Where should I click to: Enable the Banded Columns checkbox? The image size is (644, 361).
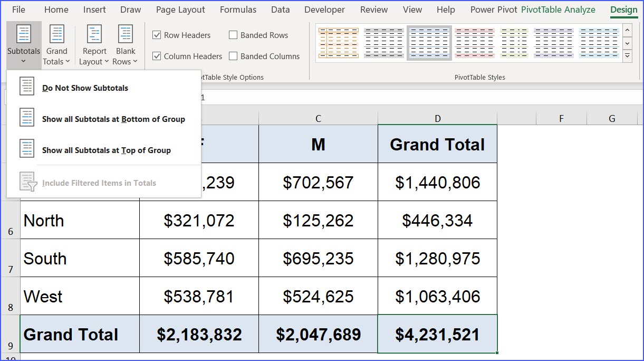[x=233, y=56]
